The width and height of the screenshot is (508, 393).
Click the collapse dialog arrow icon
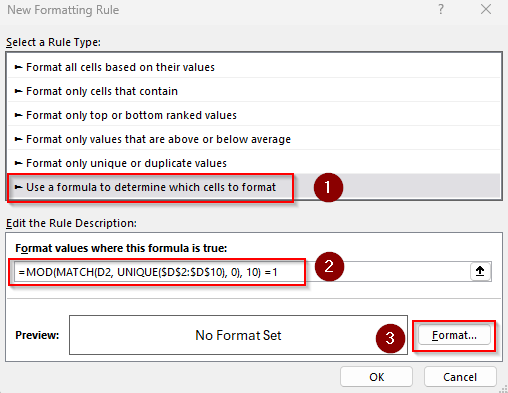tap(480, 271)
